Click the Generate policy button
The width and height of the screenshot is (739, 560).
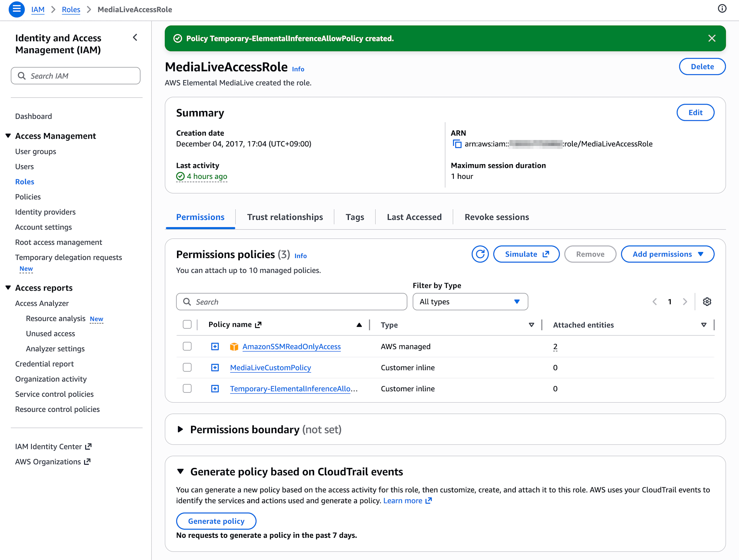tap(216, 521)
